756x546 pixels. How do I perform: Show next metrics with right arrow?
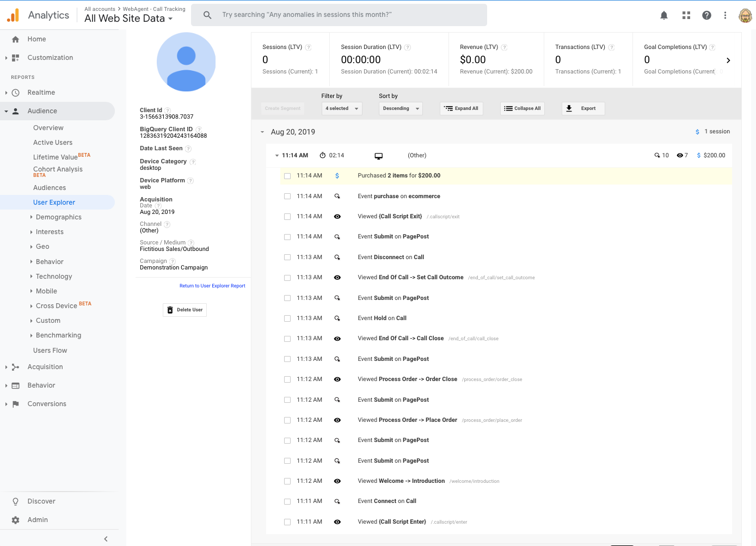pos(728,60)
